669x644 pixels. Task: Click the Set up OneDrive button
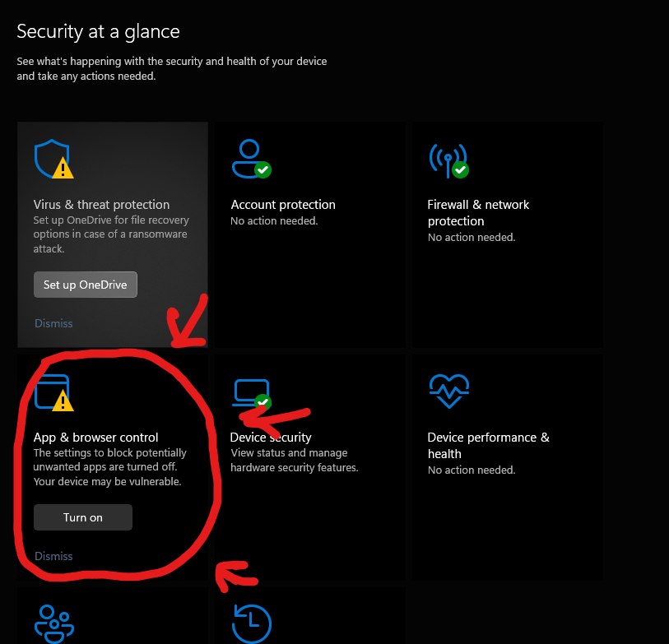pyautogui.click(x=86, y=285)
